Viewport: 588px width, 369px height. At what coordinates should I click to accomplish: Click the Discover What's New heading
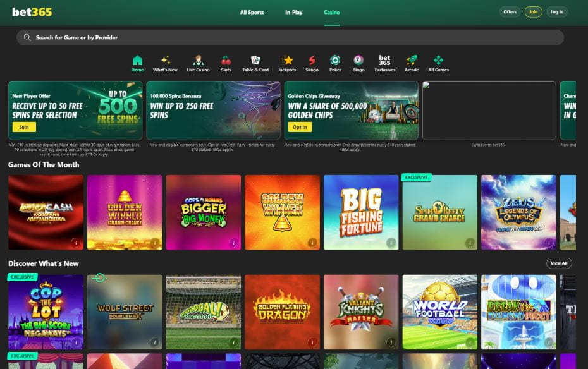point(44,263)
